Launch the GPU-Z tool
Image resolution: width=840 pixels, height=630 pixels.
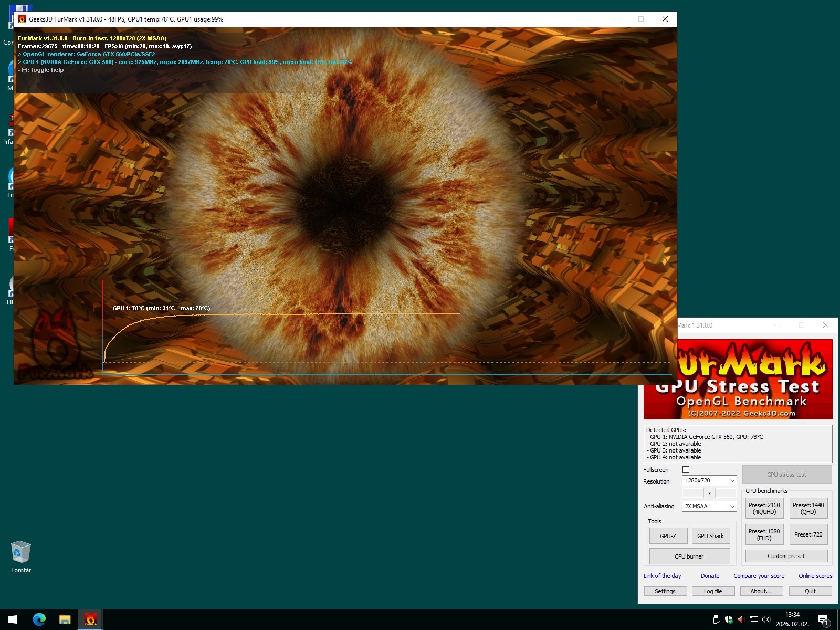(x=668, y=536)
